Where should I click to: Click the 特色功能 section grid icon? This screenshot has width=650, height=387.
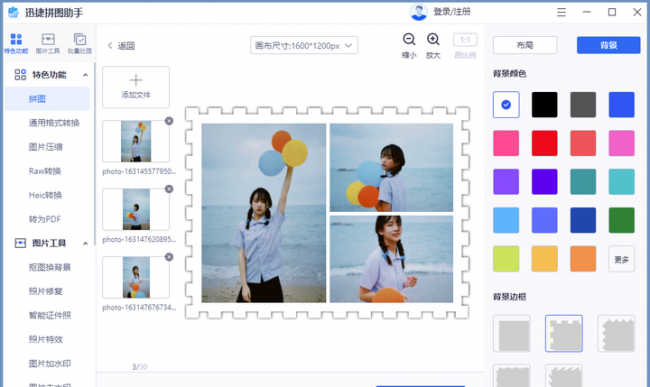pyautogui.click(x=20, y=75)
